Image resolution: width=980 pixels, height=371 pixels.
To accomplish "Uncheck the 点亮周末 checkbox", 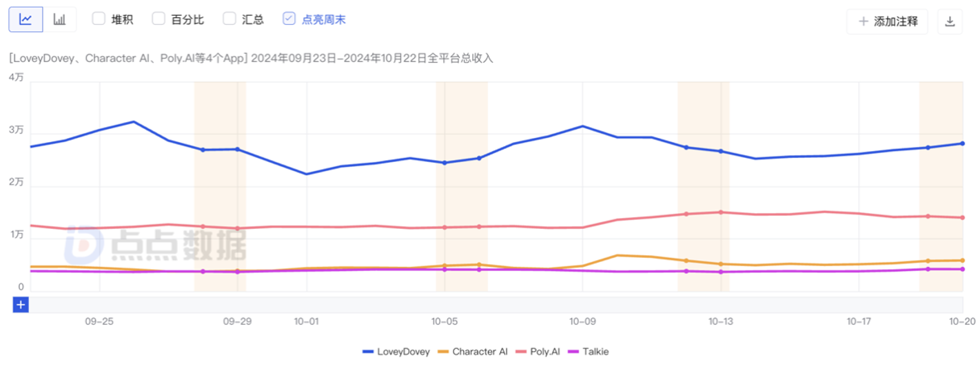I will [x=289, y=19].
